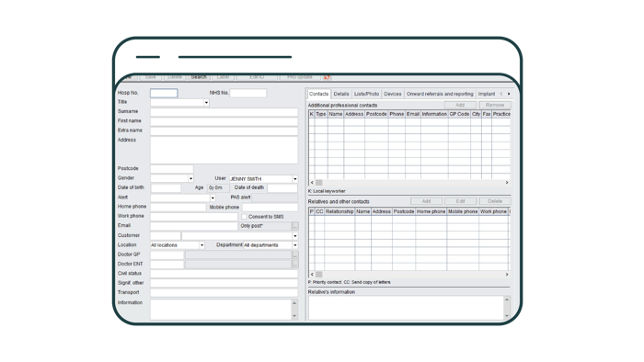Open the Doctor ENT lookup button
Screen dimensions: 644x362
tap(295, 265)
